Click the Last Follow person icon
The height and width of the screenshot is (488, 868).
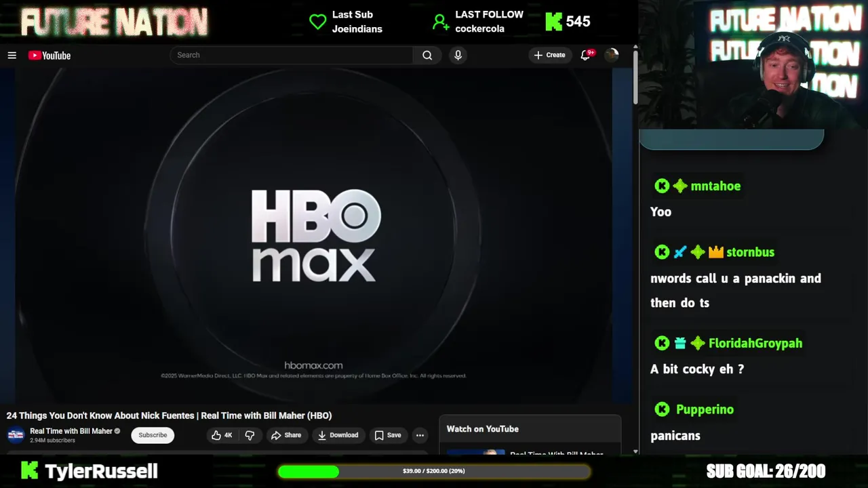point(441,22)
